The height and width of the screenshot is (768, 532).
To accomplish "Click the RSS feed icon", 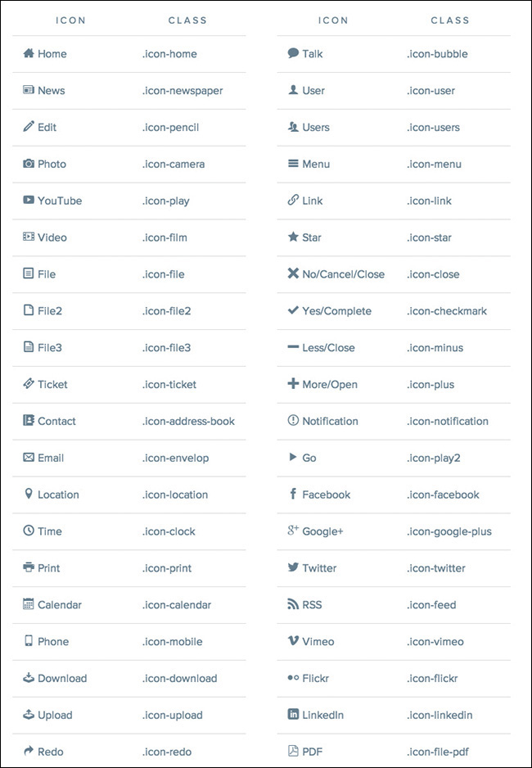I will tap(293, 604).
